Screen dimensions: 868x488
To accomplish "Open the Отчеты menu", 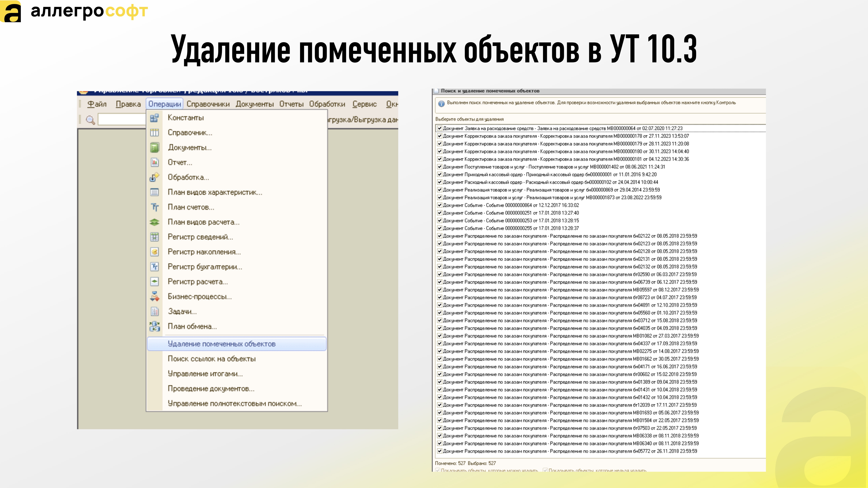I will (x=291, y=104).
